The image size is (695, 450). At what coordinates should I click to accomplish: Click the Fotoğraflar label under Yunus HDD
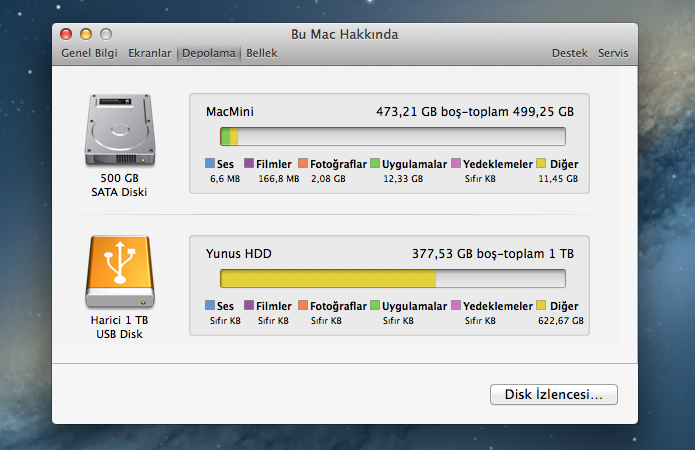[x=338, y=306]
